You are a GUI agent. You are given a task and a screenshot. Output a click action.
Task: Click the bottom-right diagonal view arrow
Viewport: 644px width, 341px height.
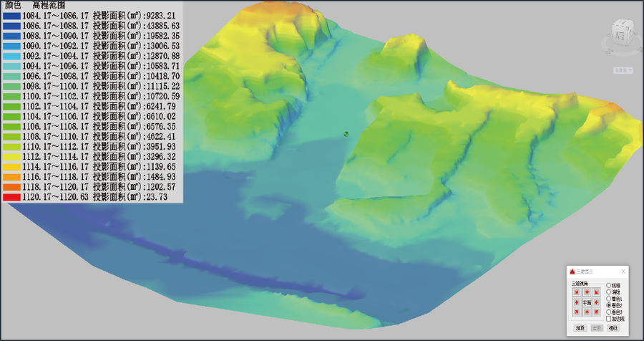pyautogui.click(x=597, y=312)
